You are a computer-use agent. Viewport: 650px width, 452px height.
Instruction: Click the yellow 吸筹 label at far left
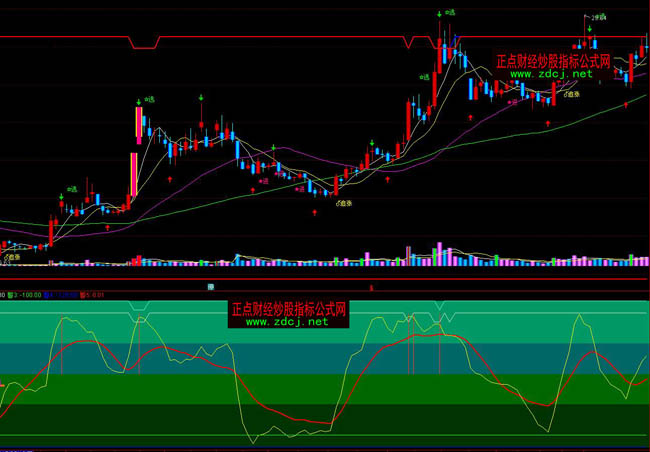click(x=14, y=257)
